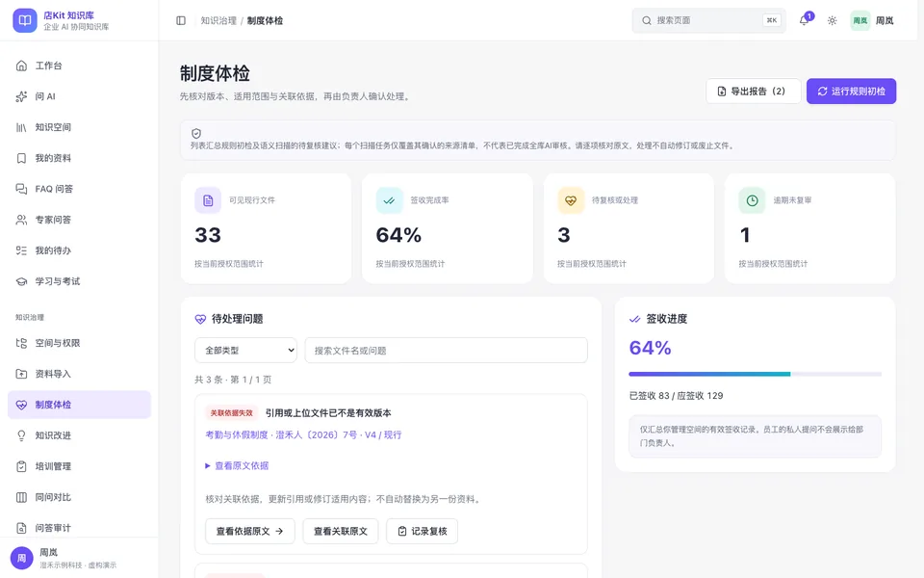Open 同问对比 page
This screenshot has height=578, width=924.
(x=79, y=497)
